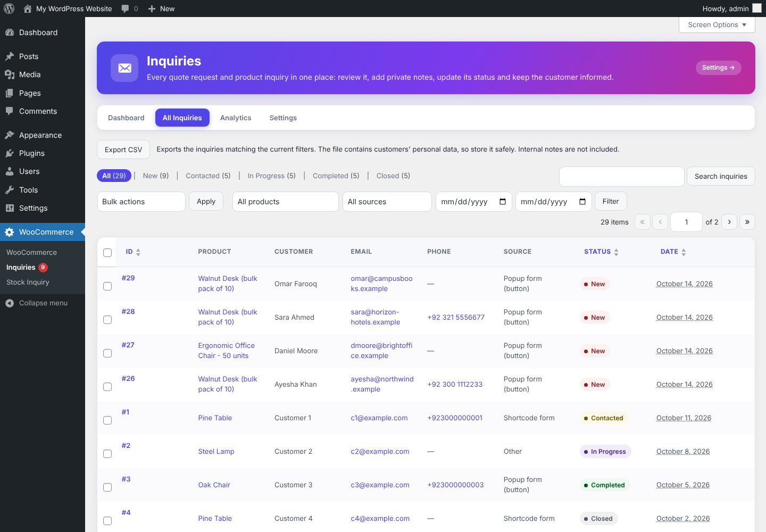
Task: Click the Collapse menu arrow icon
Action: 10,303
